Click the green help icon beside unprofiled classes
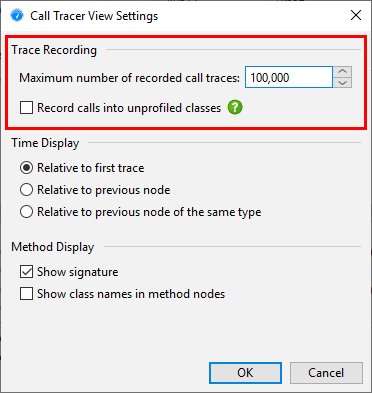The height and width of the screenshot is (393, 372). (x=235, y=108)
